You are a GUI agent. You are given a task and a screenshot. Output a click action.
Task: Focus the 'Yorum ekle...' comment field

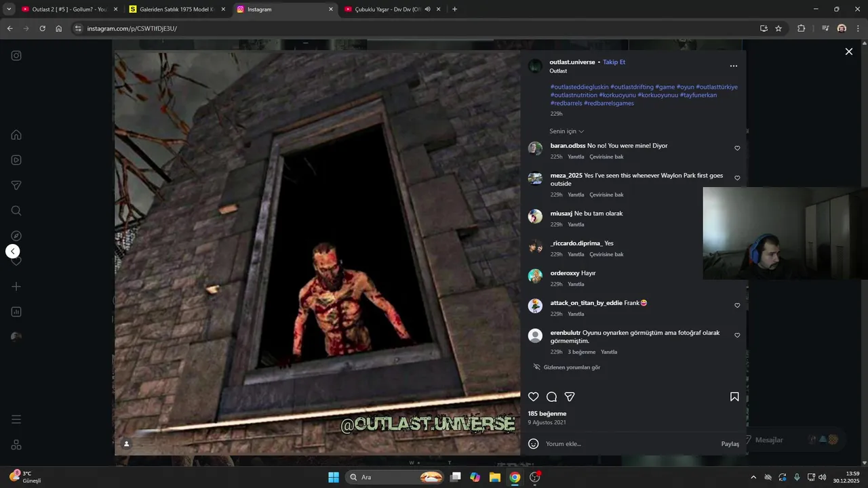[631, 444]
